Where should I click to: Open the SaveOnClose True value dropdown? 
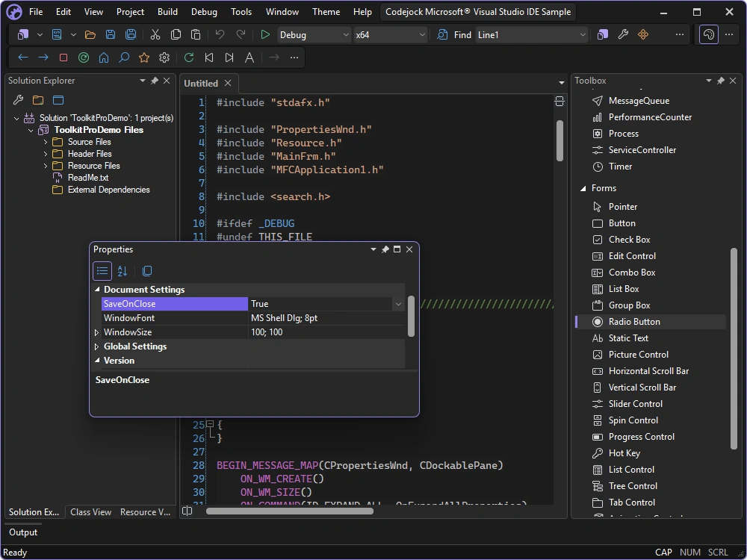(398, 304)
